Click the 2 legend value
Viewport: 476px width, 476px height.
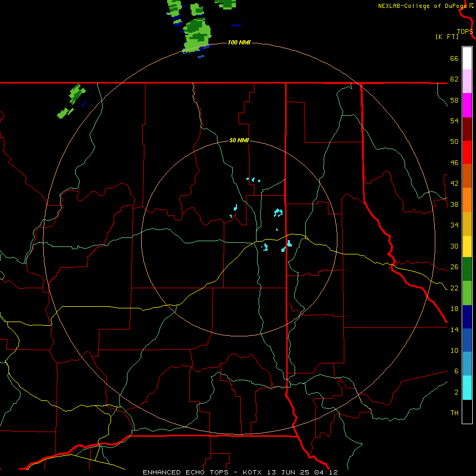(456, 392)
